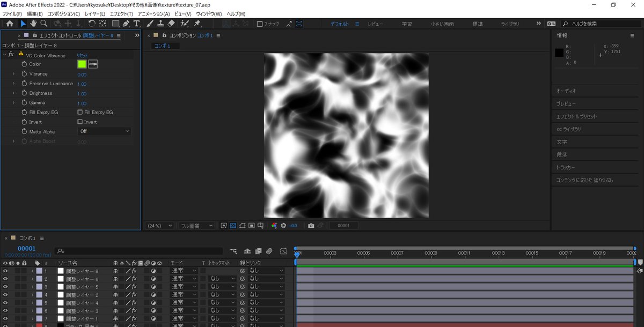
Task: Click the Gamma value 1.00
Action: click(x=82, y=103)
